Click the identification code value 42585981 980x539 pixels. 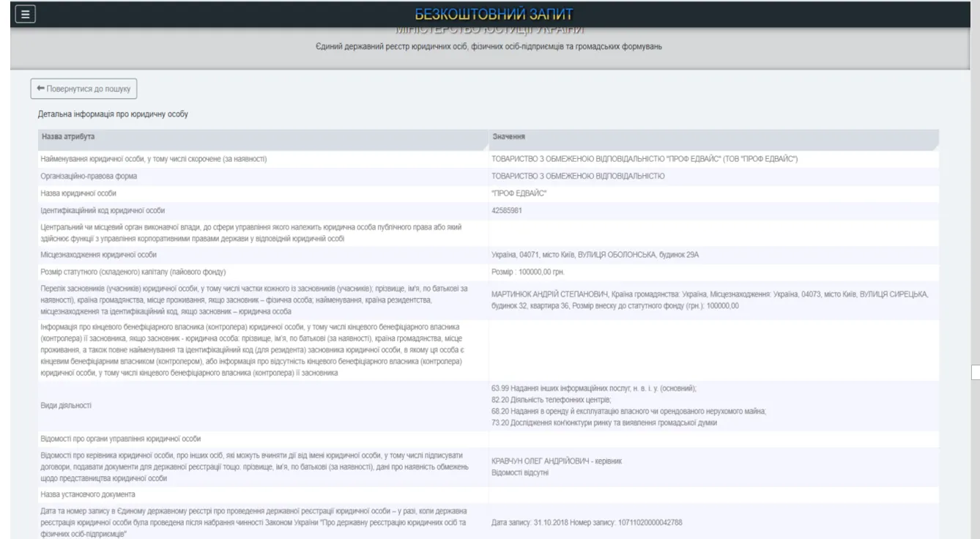point(507,211)
